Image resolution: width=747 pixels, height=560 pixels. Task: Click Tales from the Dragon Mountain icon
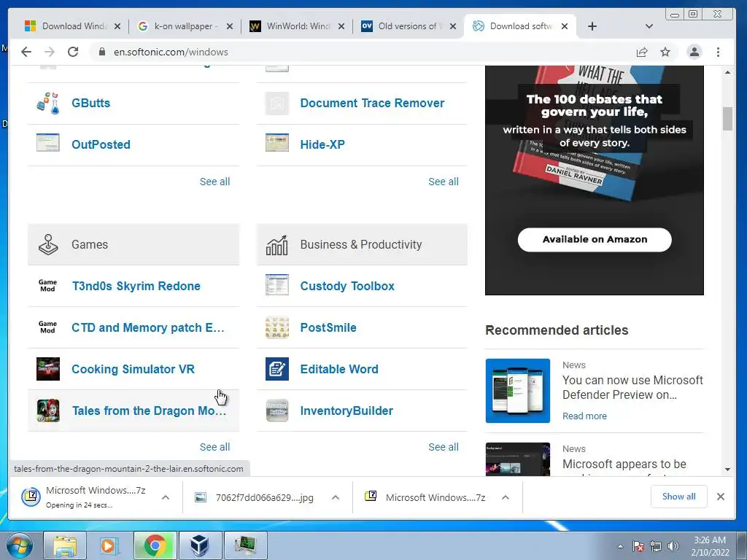coord(48,411)
